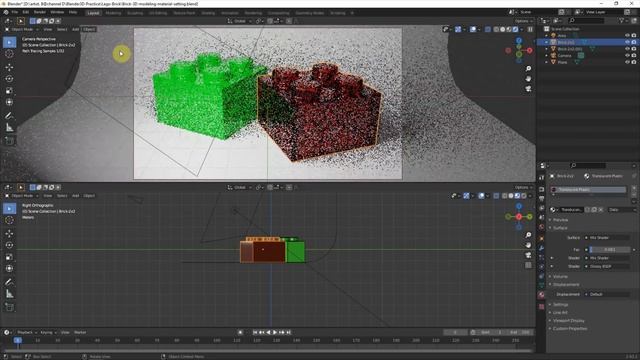Hide the Plane object in viewport
640x360 pixels.
(x=627, y=62)
